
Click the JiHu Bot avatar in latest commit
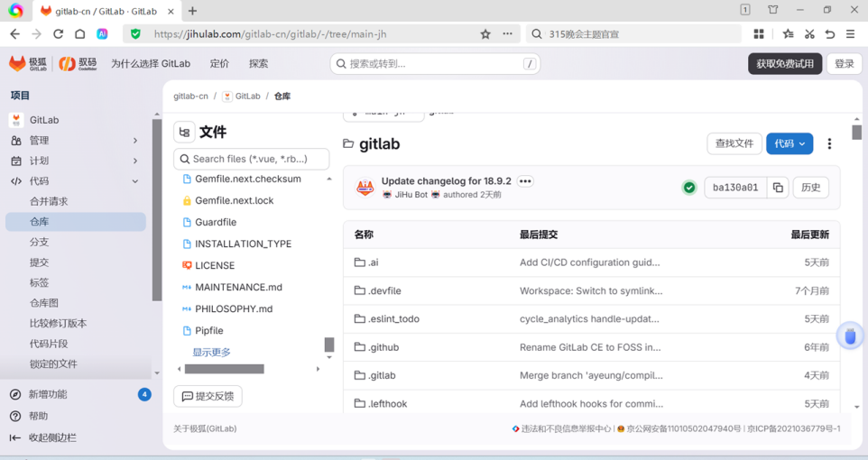[365, 188]
